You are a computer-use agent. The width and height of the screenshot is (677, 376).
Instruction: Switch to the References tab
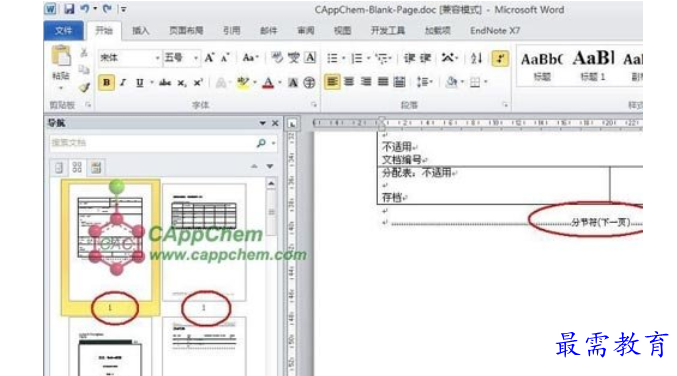pos(231,31)
